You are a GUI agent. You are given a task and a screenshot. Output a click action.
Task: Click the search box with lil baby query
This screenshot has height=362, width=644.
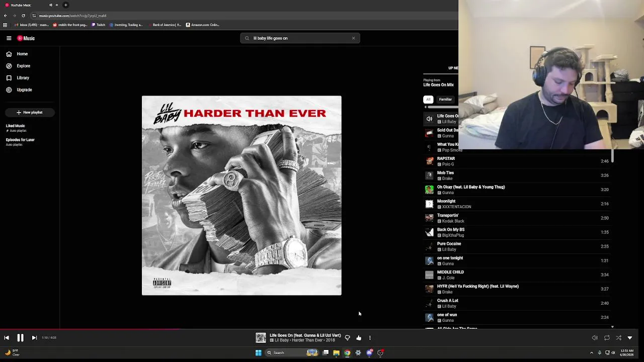[300, 38]
